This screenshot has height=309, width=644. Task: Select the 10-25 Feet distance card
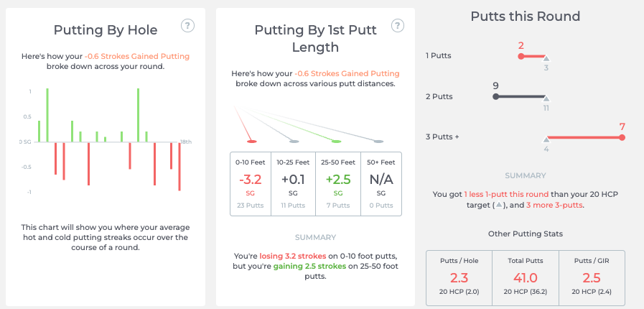294,184
